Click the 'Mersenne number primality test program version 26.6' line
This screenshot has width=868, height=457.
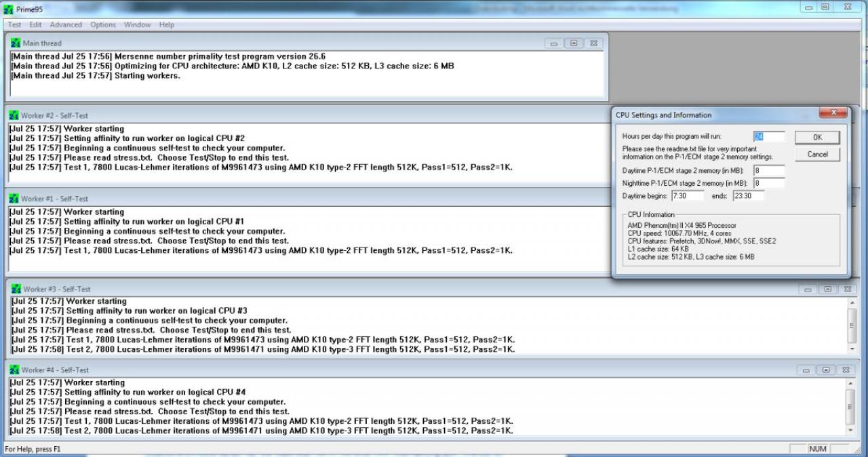[168, 56]
